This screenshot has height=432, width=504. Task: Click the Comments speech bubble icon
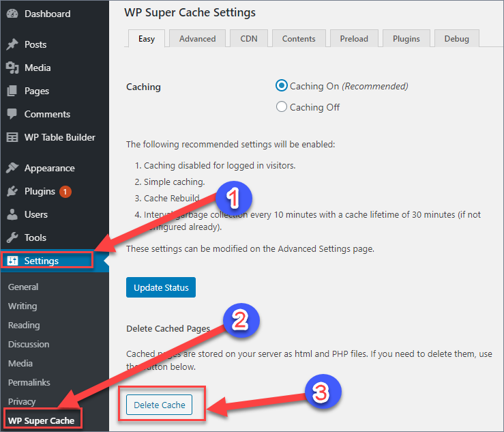(x=12, y=114)
